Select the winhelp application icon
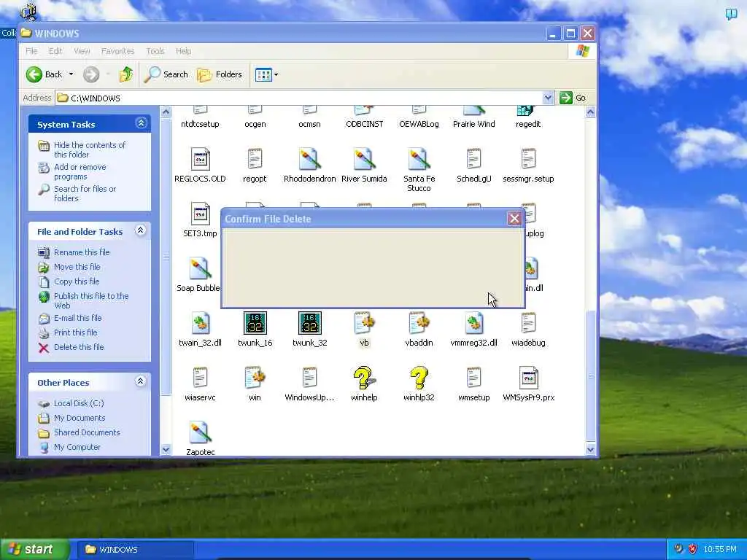Screen dimensions: 747x560 click(x=365, y=378)
